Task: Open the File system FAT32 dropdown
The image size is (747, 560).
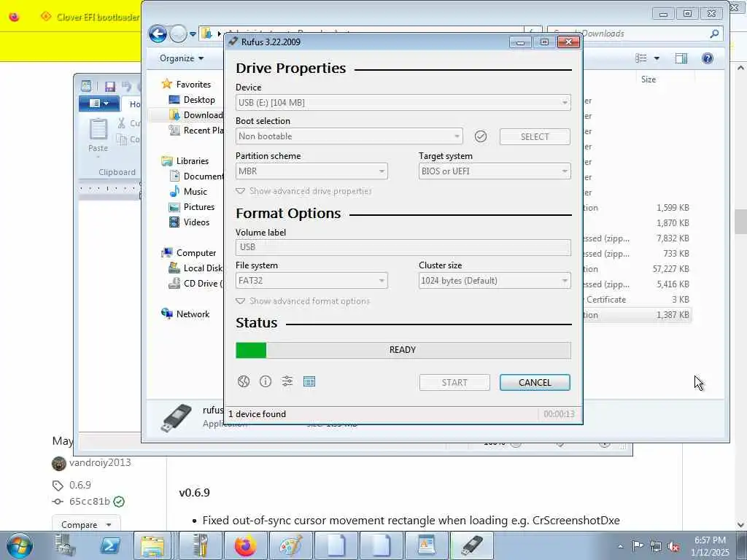Action: pos(311,281)
